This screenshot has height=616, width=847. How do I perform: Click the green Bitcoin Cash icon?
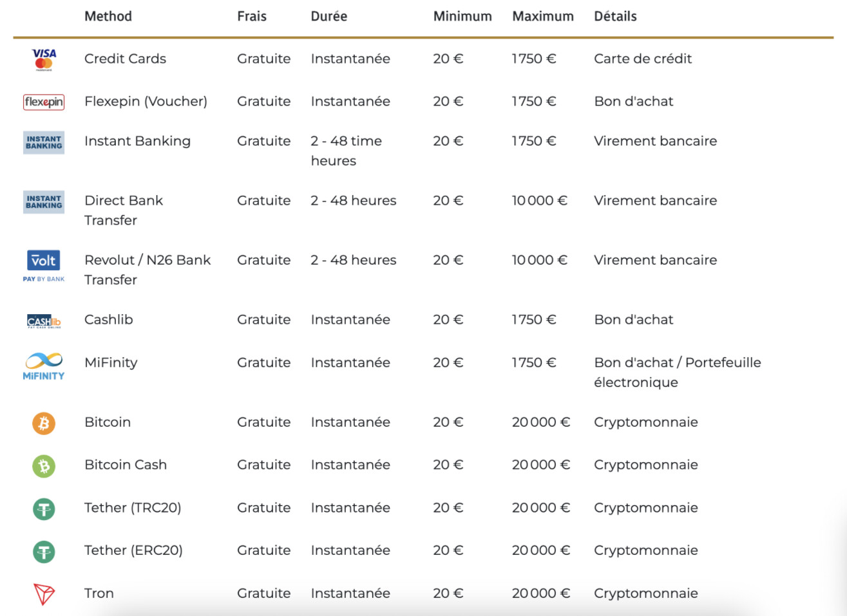(44, 466)
